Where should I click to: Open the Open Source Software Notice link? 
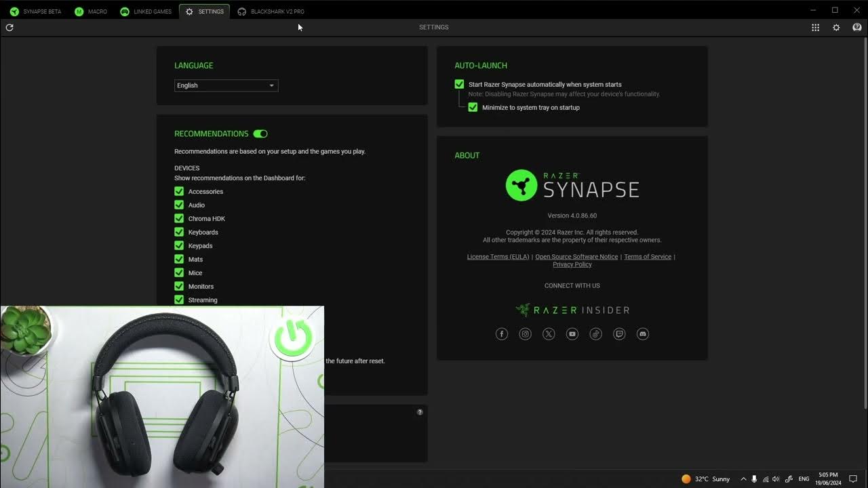click(576, 257)
